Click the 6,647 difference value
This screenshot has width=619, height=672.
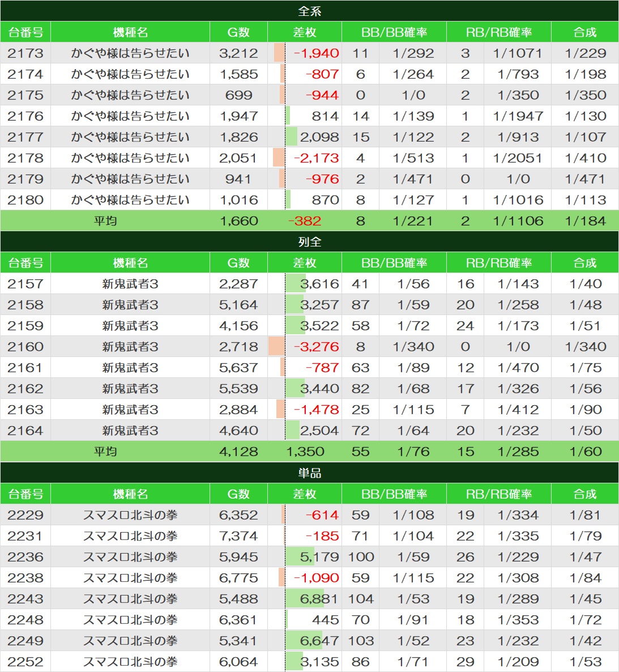tap(319, 641)
